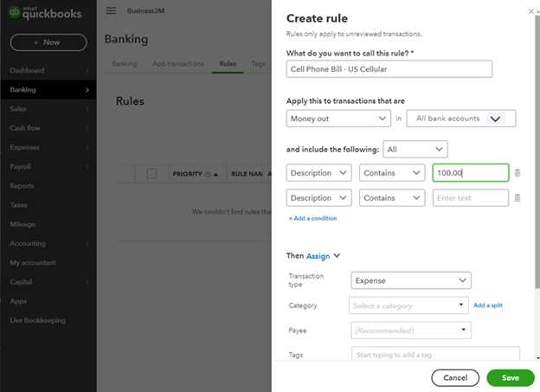Open the hamburger menu icon

(x=111, y=10)
